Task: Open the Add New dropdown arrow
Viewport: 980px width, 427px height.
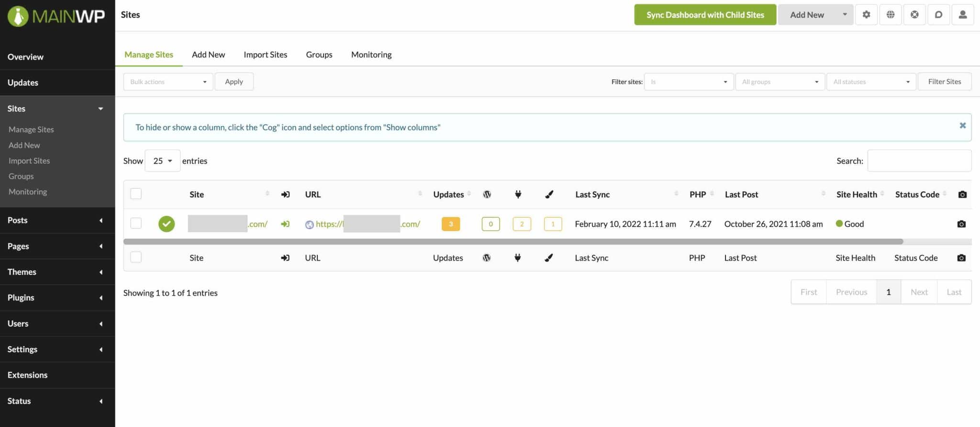Action: click(845, 14)
